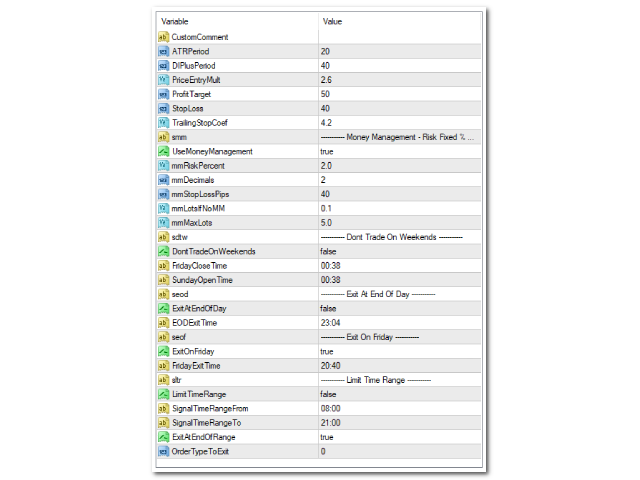Select the ProfitTarget value 50
This screenshot has width=640, height=480.
pyautogui.click(x=325, y=94)
